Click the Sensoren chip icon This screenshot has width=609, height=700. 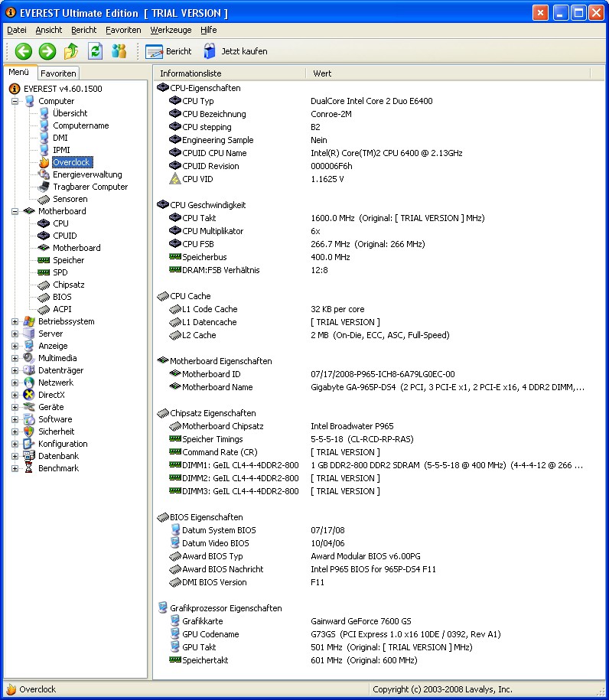point(44,199)
